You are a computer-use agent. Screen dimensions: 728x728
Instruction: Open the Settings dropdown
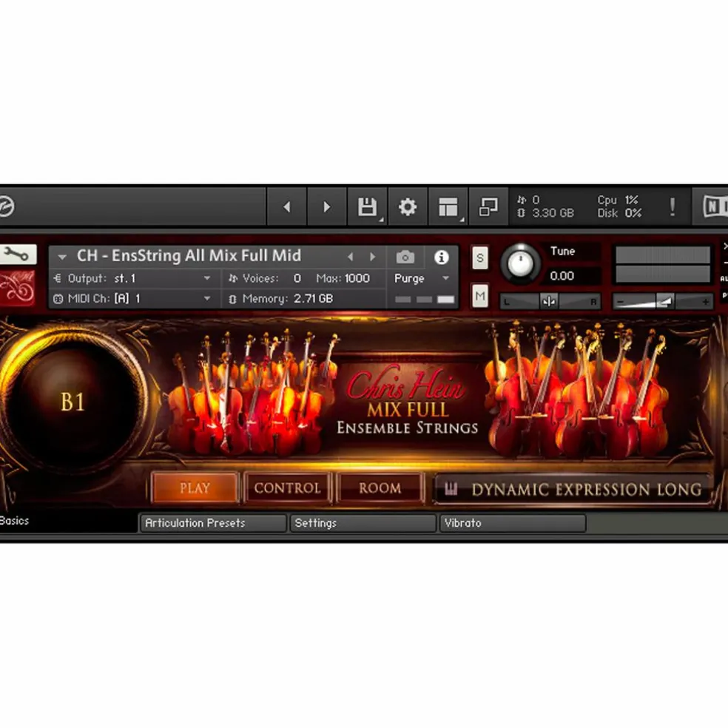tap(363, 523)
